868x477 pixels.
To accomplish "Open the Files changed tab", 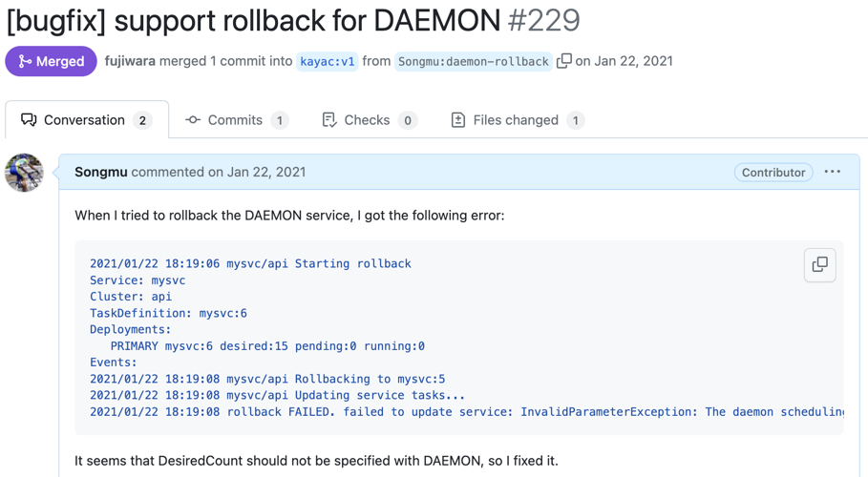I will (x=518, y=120).
